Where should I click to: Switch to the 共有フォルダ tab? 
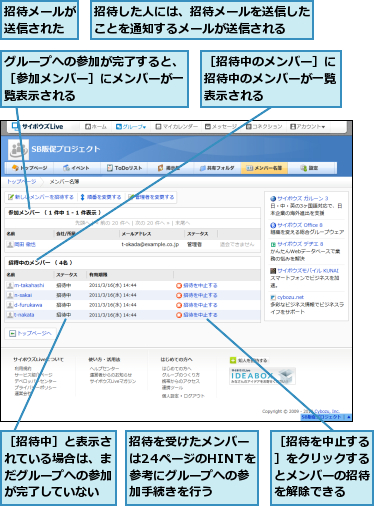pyautogui.click(x=217, y=168)
